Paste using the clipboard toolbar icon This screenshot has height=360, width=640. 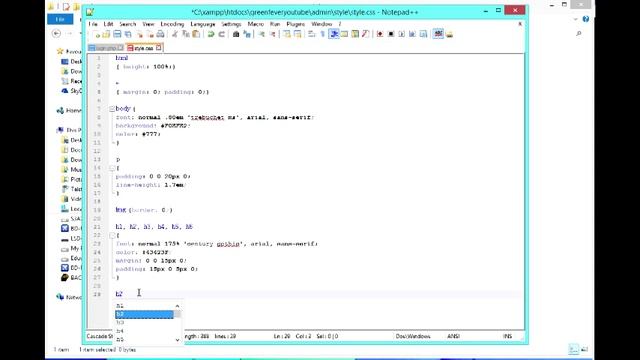click(196, 34)
